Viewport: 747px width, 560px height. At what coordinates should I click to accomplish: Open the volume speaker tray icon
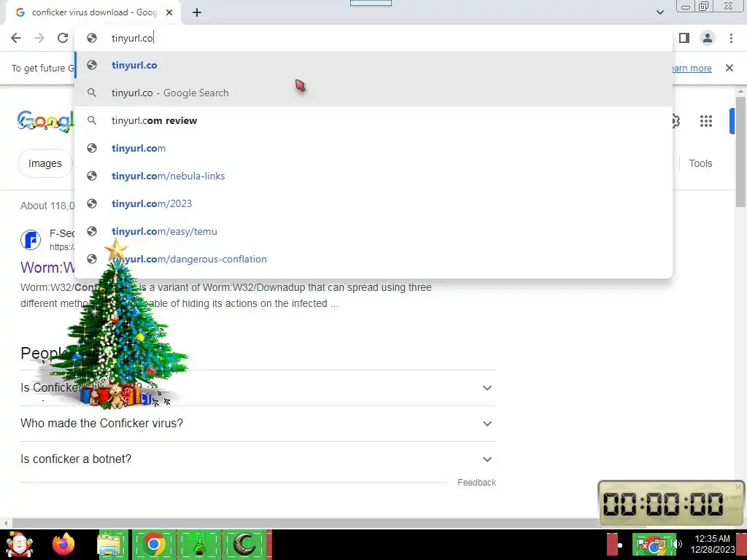tap(676, 544)
